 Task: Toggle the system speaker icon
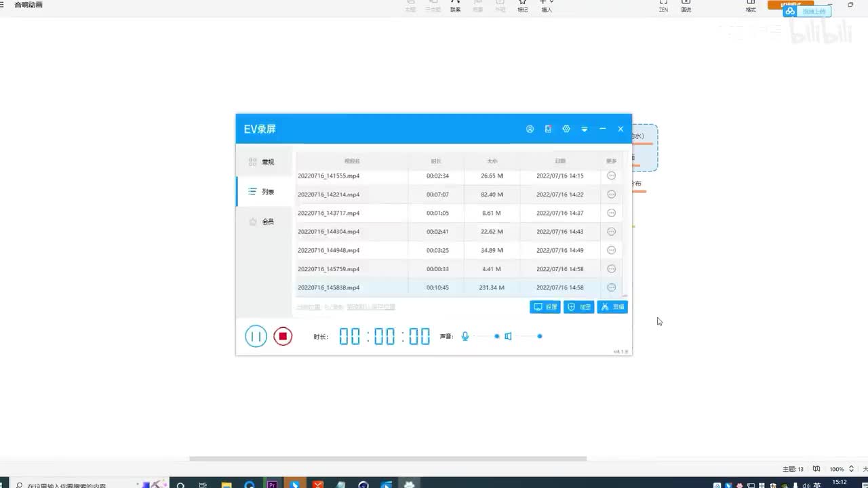[x=508, y=336]
